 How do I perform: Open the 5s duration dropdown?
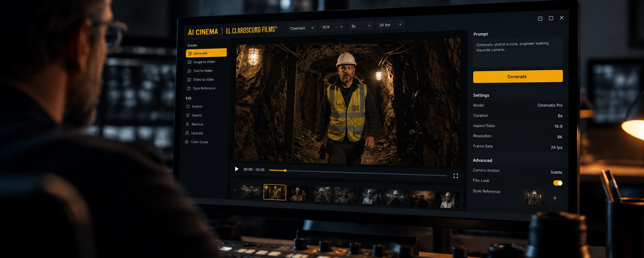tap(361, 26)
